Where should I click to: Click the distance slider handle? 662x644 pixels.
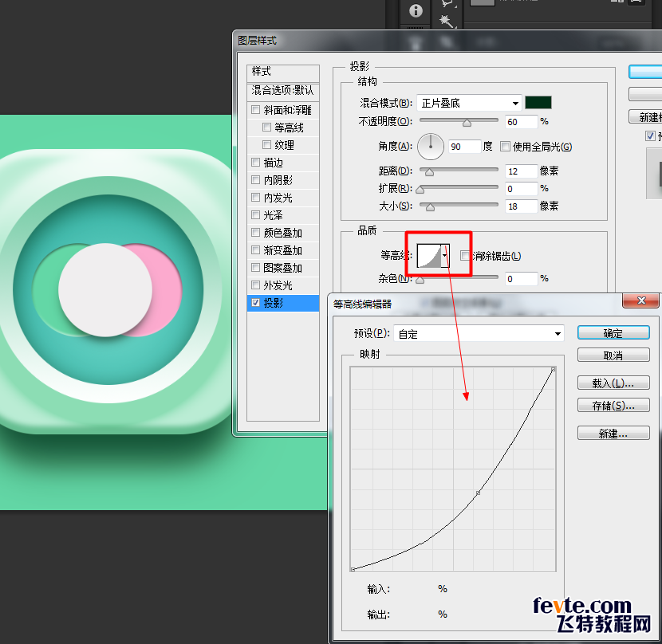point(429,172)
